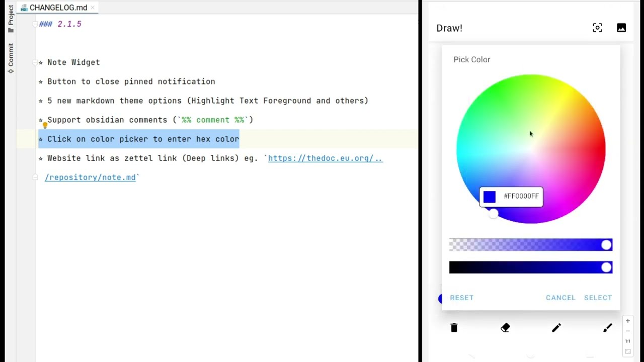Viewport: 644px width, 362px height.
Task: Click the brightness slider handle
Action: [606, 267]
